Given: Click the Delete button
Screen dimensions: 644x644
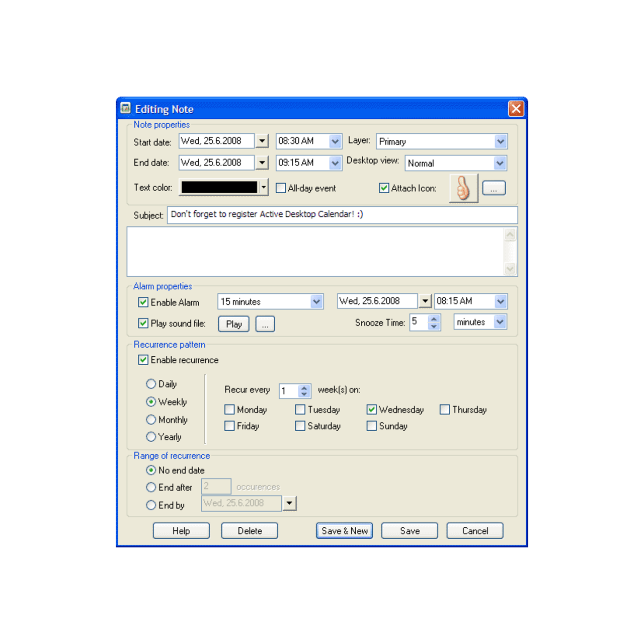Looking at the screenshot, I should tap(250, 531).
